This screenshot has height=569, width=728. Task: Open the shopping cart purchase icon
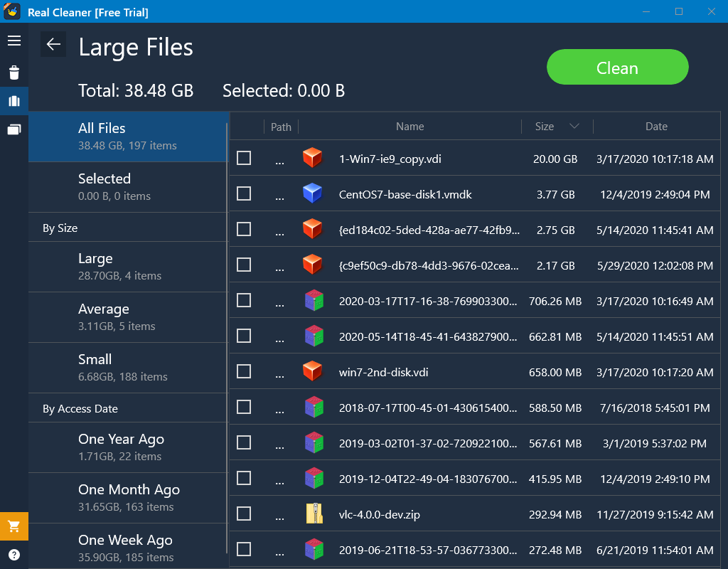pyautogui.click(x=14, y=526)
